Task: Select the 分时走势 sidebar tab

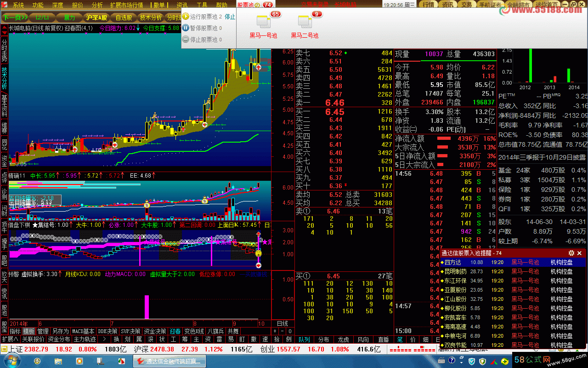Action: 4,51
